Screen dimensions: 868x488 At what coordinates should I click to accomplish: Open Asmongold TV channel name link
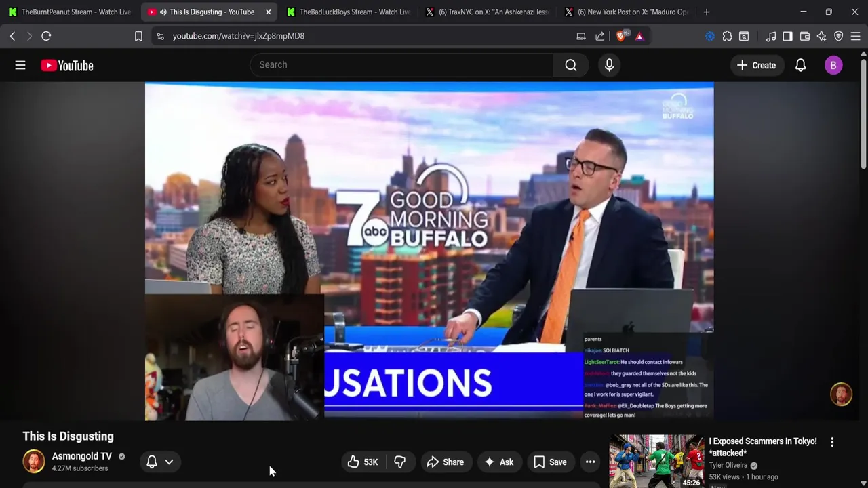tap(82, 456)
